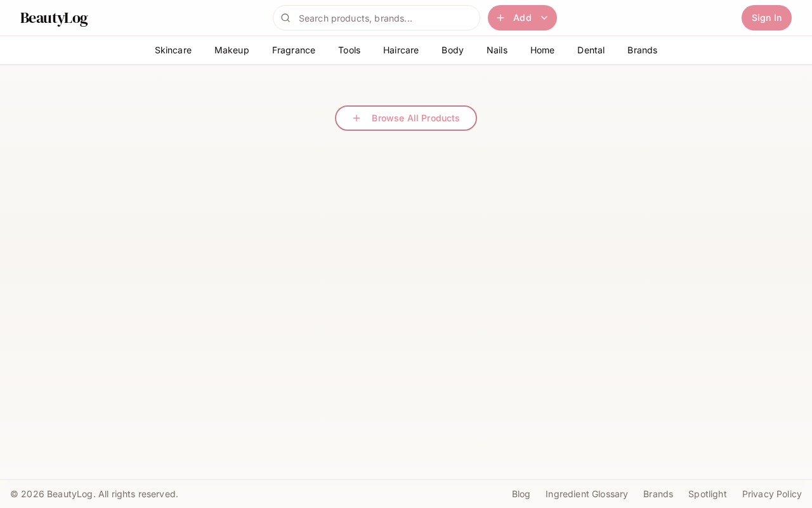Screen dimensions: 812x508
Task: Open the Fragrance category
Action: coord(294,50)
